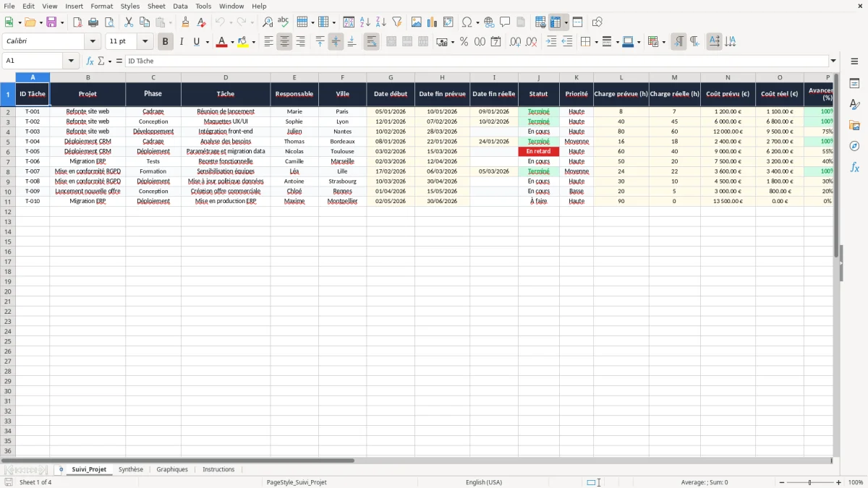Image resolution: width=868 pixels, height=488 pixels.
Task: Open the font size 11 pt dropdown
Action: [x=145, y=42]
